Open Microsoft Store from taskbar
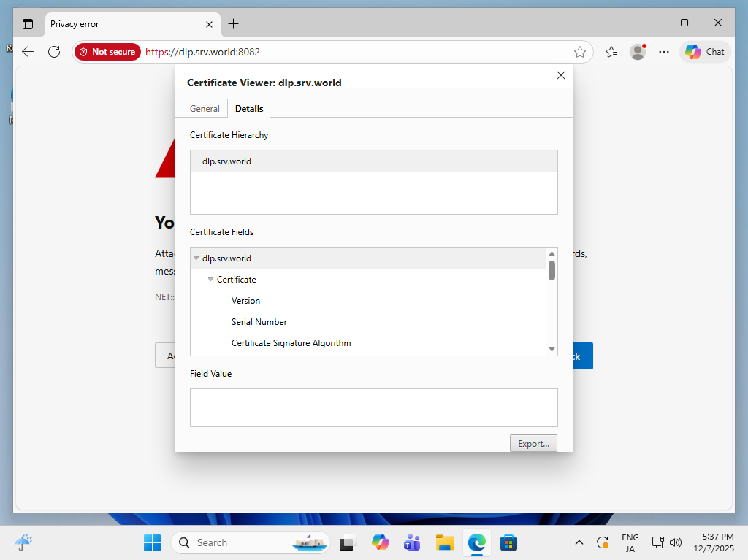The image size is (748, 560). click(508, 542)
